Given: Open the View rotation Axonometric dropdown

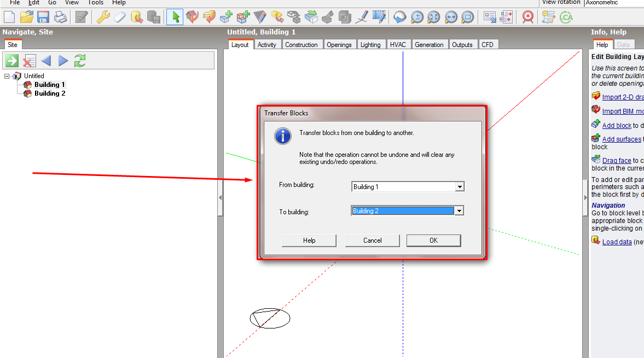Looking at the screenshot, I should click(614, 3).
